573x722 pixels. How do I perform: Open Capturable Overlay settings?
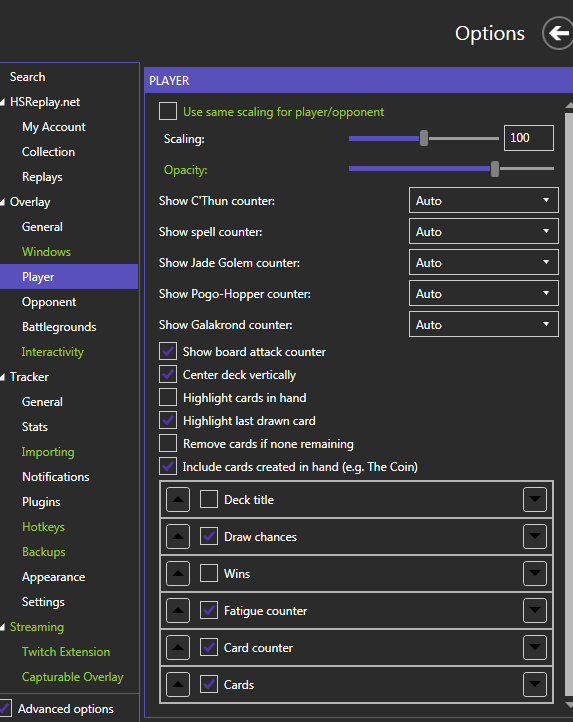(73, 677)
